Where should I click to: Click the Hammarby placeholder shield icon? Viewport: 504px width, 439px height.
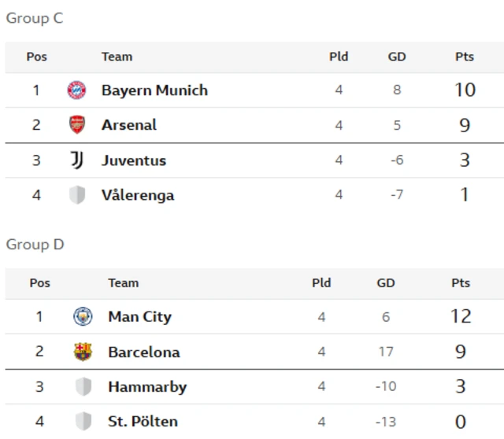pyautogui.click(x=83, y=386)
